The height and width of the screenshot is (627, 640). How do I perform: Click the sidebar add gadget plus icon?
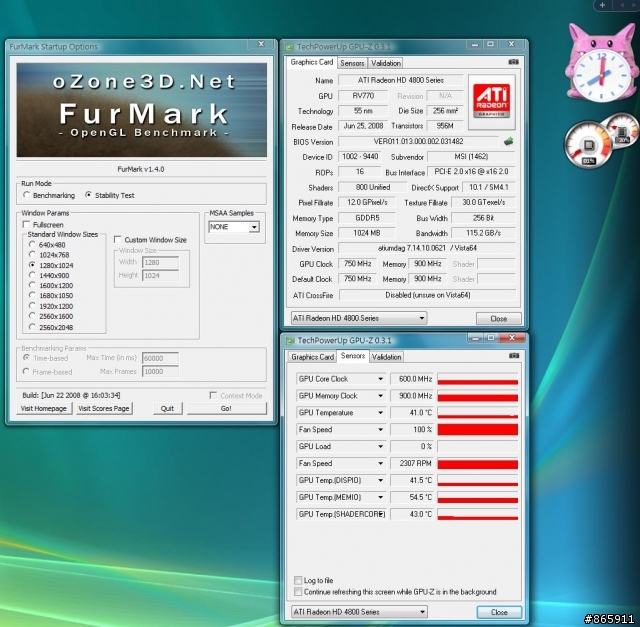[602, 5]
